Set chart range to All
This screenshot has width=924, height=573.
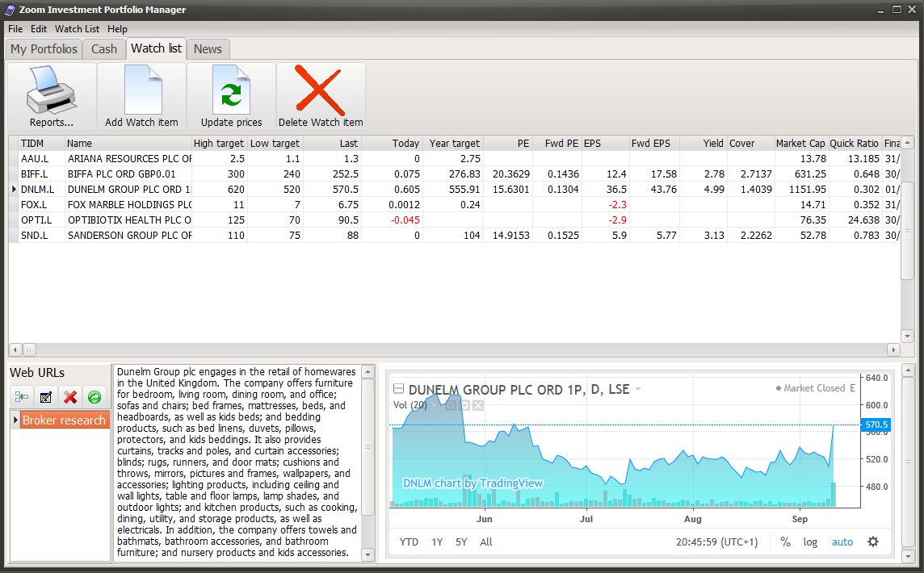(486, 542)
